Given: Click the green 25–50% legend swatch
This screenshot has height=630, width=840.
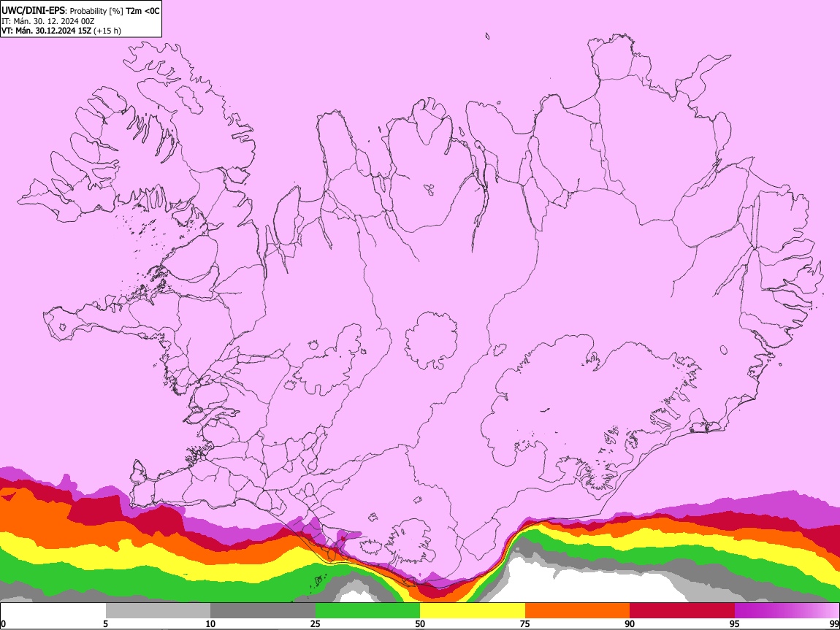Looking at the screenshot, I should (367, 611).
